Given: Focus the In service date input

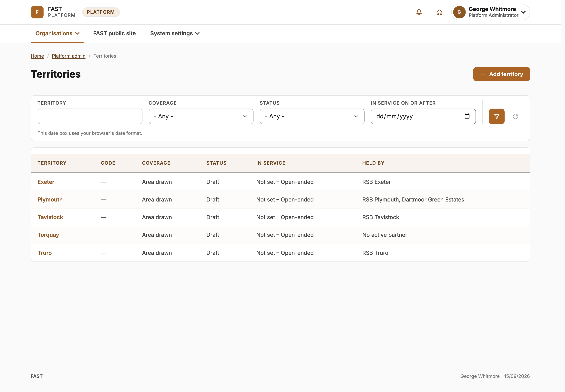Looking at the screenshot, I should tap(423, 116).
